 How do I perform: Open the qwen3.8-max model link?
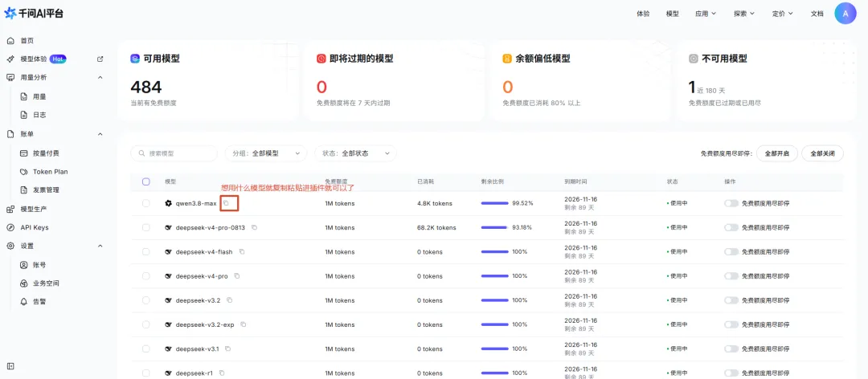196,203
